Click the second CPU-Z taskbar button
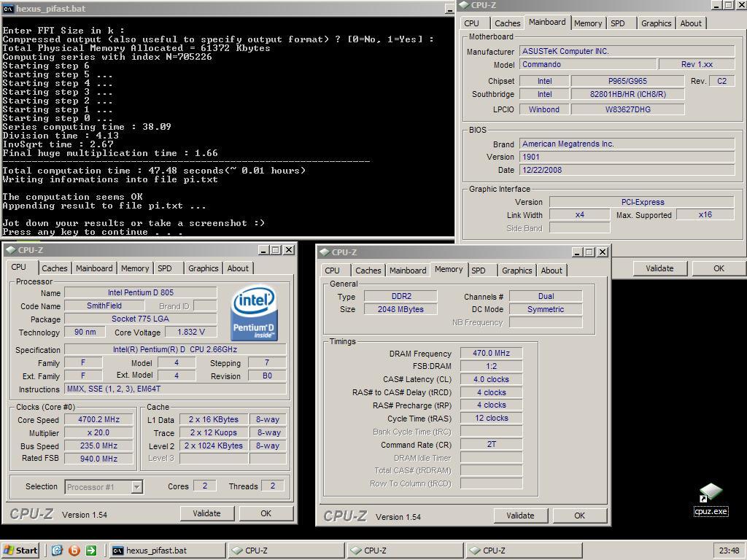The height and width of the screenshot is (560, 747). (x=405, y=551)
